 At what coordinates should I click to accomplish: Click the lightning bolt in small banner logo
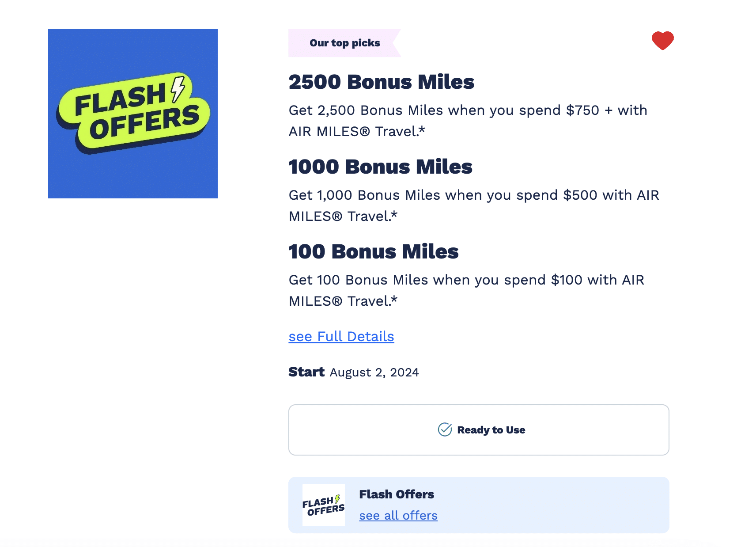337,499
